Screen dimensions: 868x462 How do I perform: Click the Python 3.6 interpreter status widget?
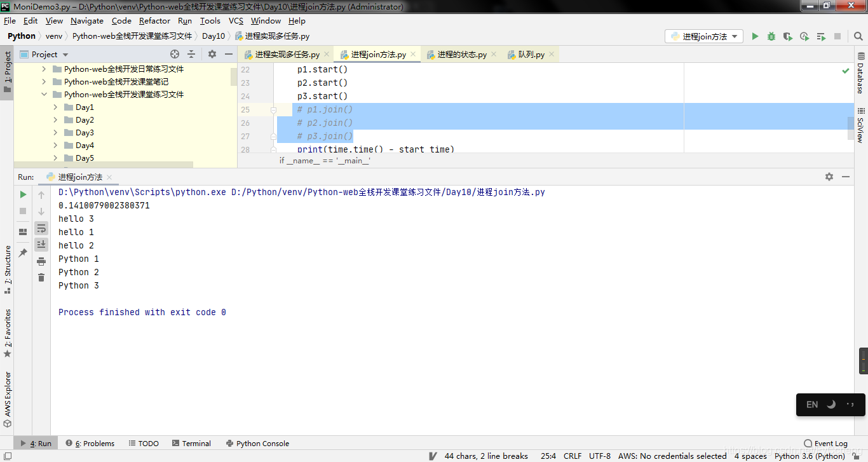tap(810, 456)
